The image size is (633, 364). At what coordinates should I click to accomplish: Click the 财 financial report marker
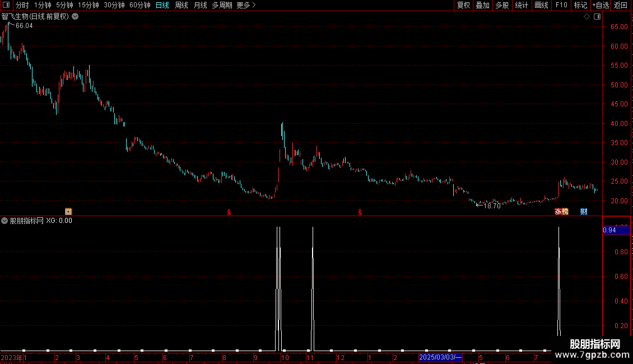[584, 212]
